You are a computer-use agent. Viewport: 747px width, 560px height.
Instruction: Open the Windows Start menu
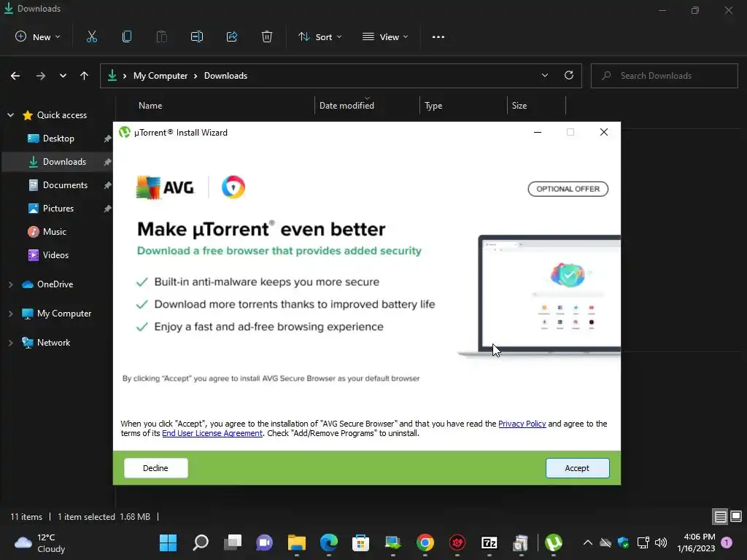pos(168,542)
